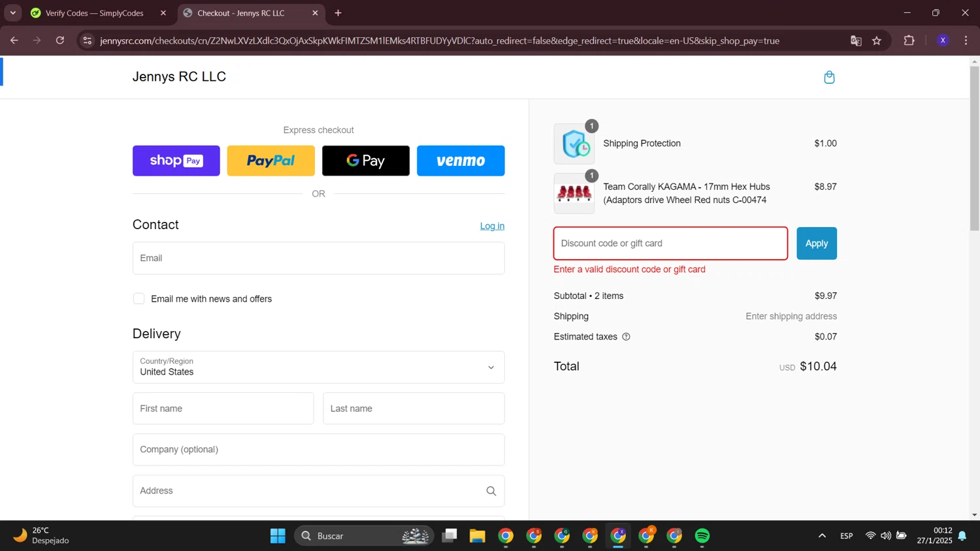Open the browser extensions icon
This screenshot has width=980, height=551.
click(x=909, y=40)
